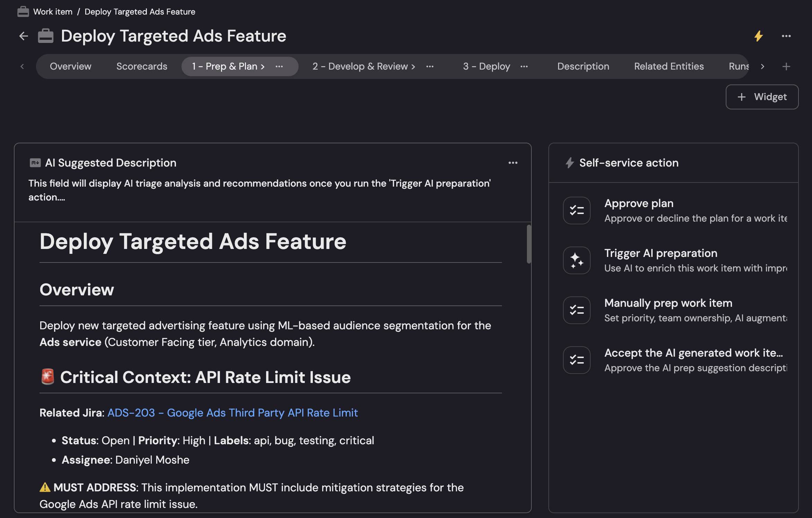Click the description panel vertical scrollbar
This screenshot has height=518, width=812.
tap(529, 244)
